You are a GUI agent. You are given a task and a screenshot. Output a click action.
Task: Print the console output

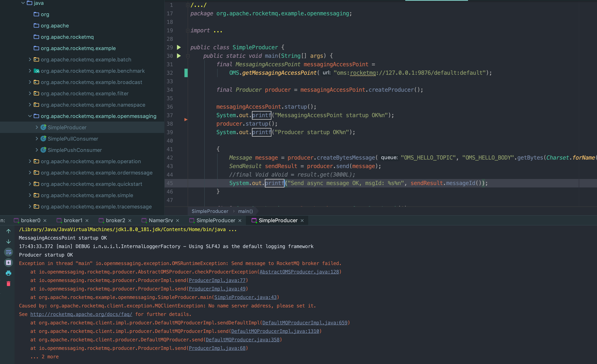click(8, 273)
